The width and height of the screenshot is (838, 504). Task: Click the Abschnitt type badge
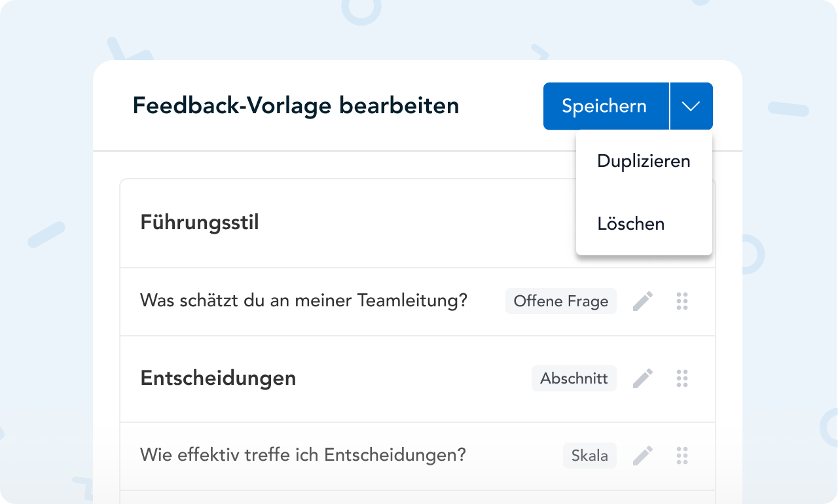tap(574, 378)
